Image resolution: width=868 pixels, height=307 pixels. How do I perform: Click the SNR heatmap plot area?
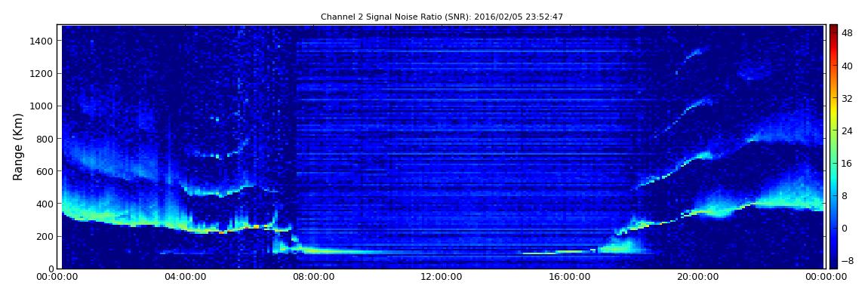(442, 146)
